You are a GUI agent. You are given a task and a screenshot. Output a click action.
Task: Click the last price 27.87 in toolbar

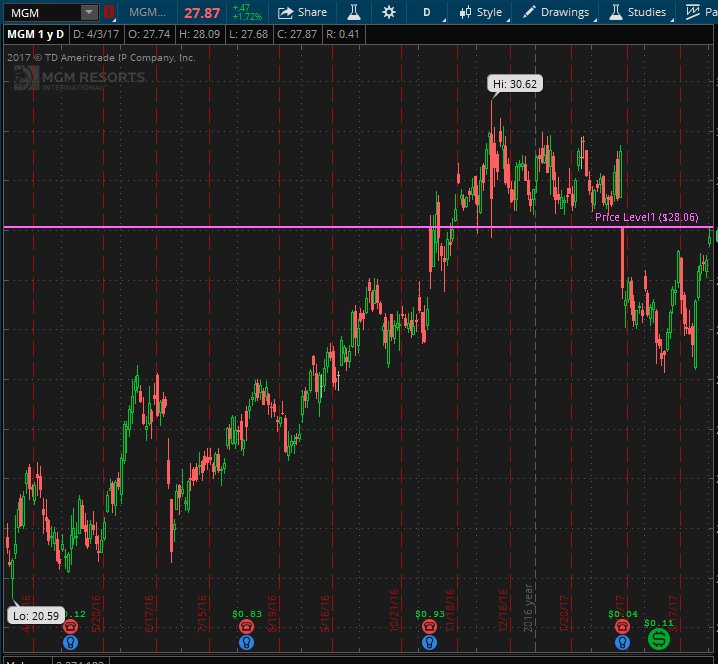(202, 13)
